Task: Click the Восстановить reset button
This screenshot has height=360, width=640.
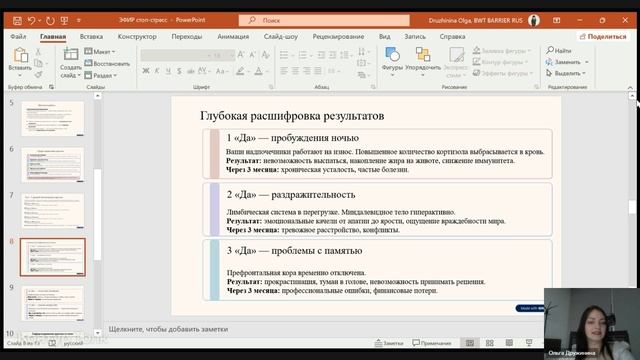Action: 107,63
